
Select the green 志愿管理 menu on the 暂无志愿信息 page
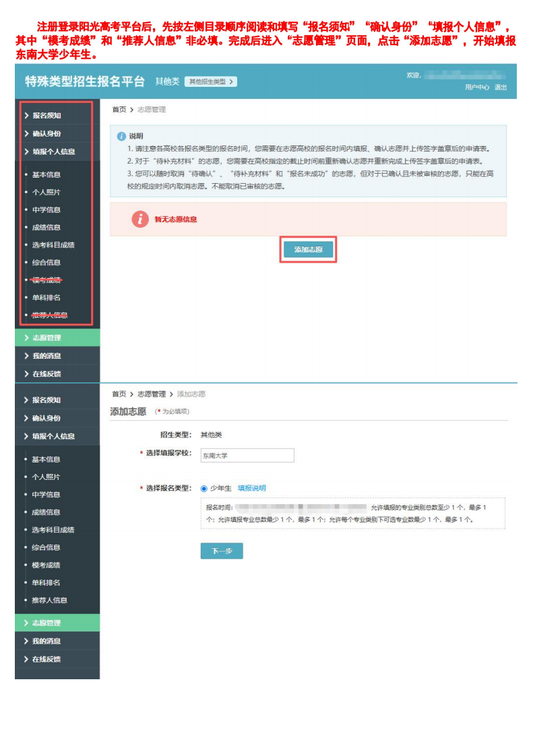[x=57, y=337]
